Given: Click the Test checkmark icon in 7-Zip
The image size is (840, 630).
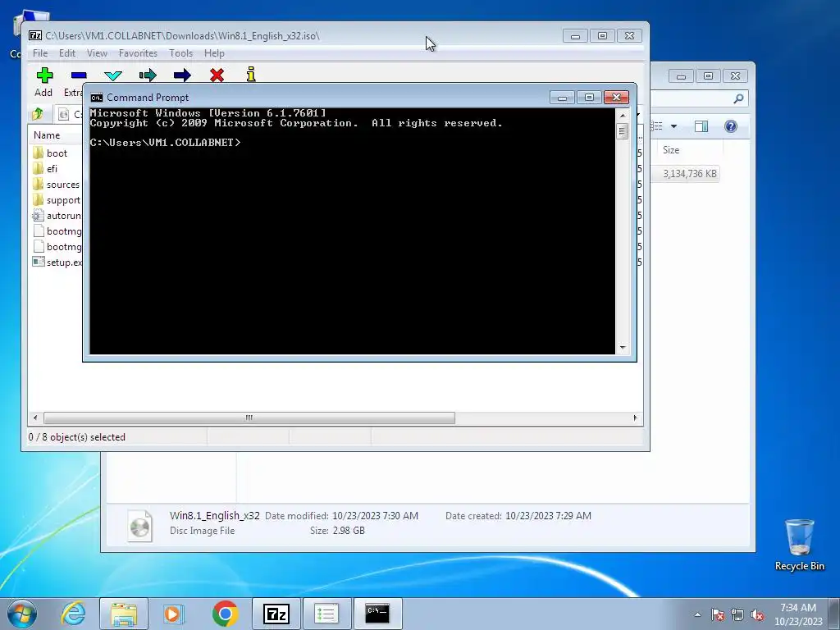Looking at the screenshot, I should [113, 75].
